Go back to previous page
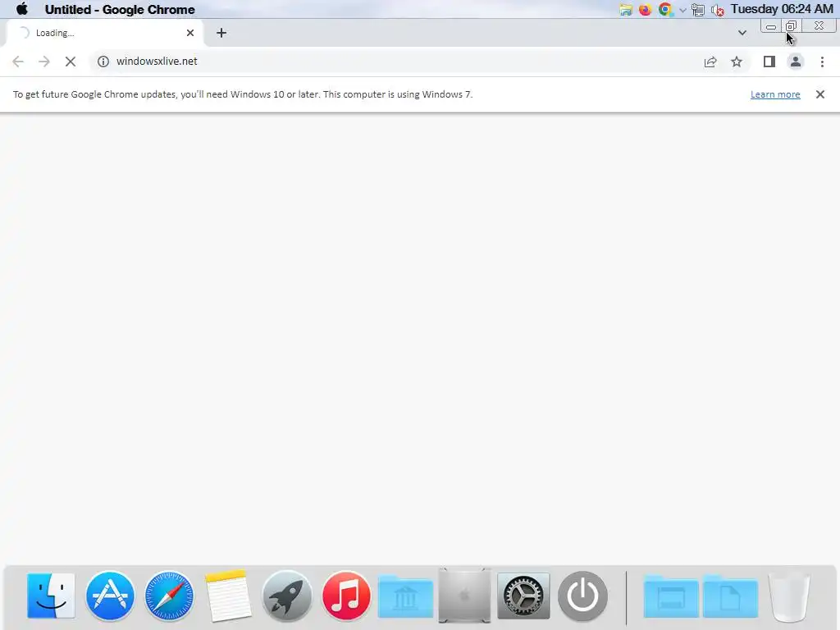This screenshot has width=840, height=630. click(x=18, y=61)
